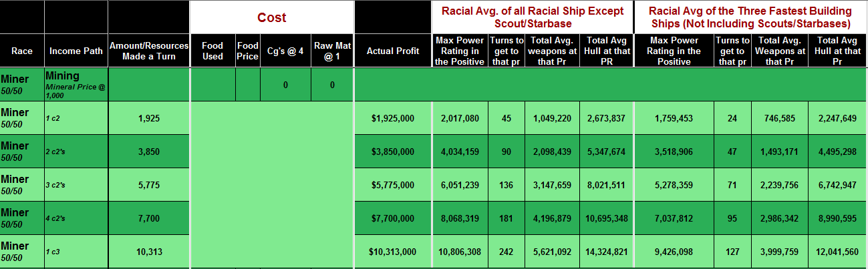Viewport: 868px width, 269px height.
Task: Select the Cg's @ 4 header cell
Action: tap(285, 51)
